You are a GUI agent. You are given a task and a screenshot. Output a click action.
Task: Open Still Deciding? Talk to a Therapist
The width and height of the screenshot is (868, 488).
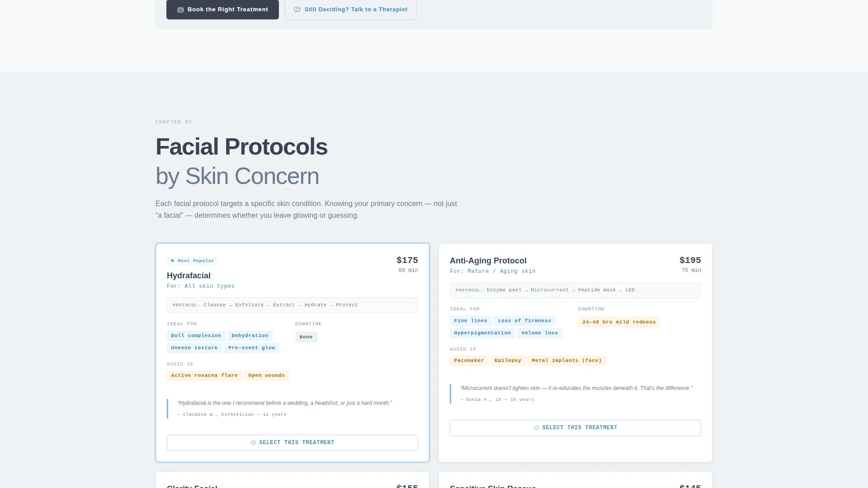point(350,9)
